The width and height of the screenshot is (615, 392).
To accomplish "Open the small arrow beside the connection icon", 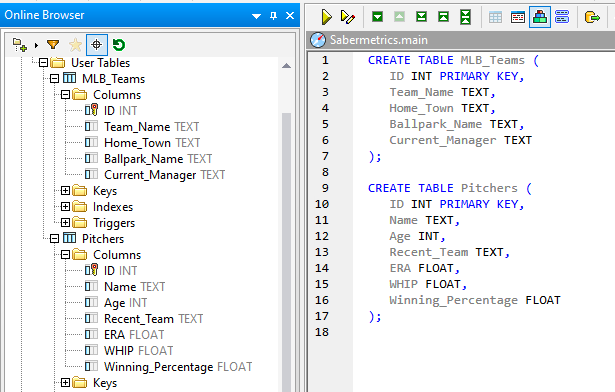I will pyautogui.click(x=36, y=46).
